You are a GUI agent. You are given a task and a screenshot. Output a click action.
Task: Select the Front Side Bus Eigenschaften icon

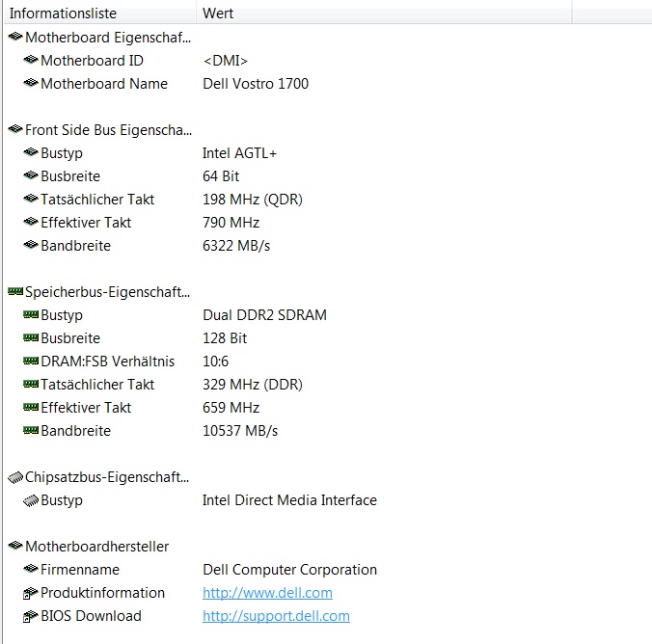(15, 130)
